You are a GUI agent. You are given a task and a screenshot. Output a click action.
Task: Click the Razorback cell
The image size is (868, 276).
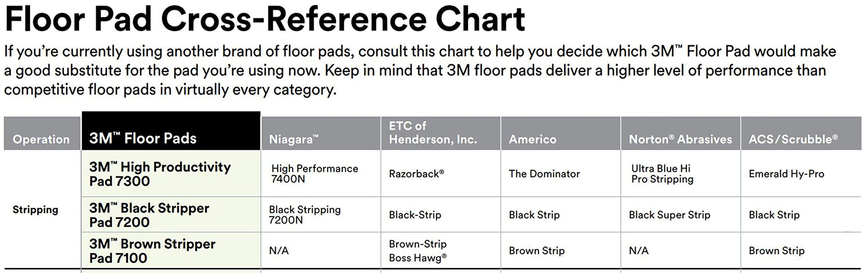pos(416,174)
